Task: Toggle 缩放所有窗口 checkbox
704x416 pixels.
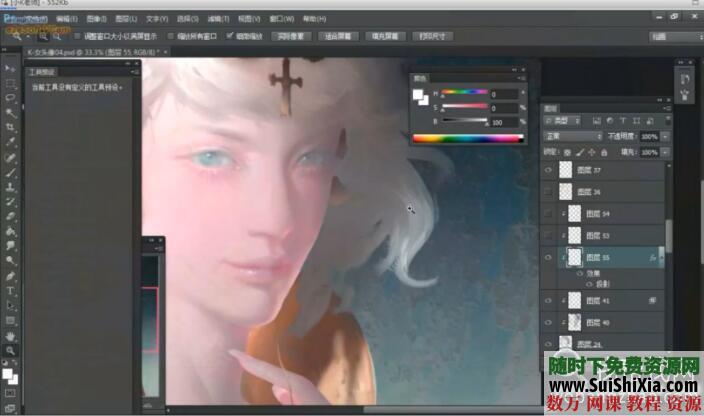Action: pyautogui.click(x=171, y=36)
